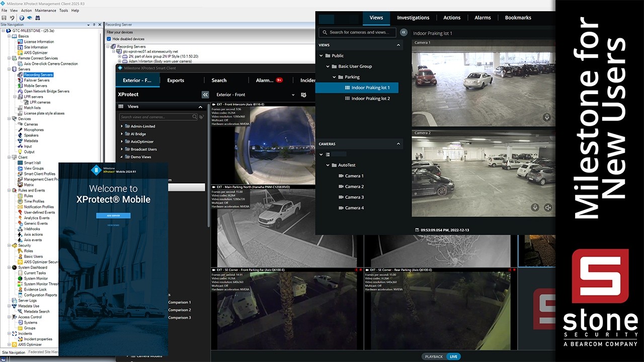The width and height of the screenshot is (644, 362).
Task: Expand Admin-Limited folder in Smart Client views
Action: 122,126
